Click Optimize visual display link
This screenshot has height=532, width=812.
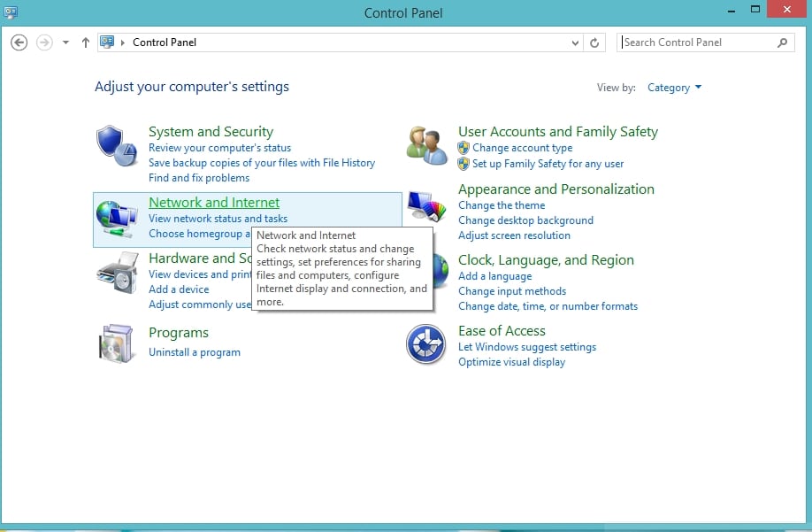click(x=511, y=362)
